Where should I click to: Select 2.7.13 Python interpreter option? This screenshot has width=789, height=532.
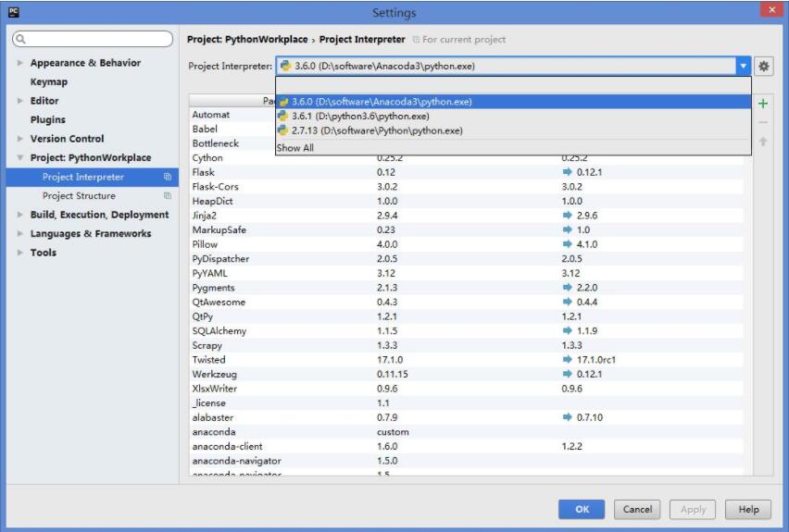tap(513, 130)
